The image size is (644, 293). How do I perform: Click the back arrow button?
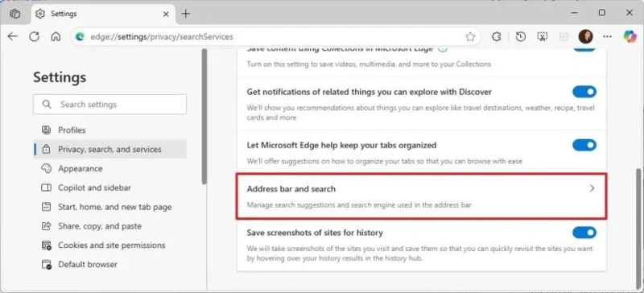point(13,36)
